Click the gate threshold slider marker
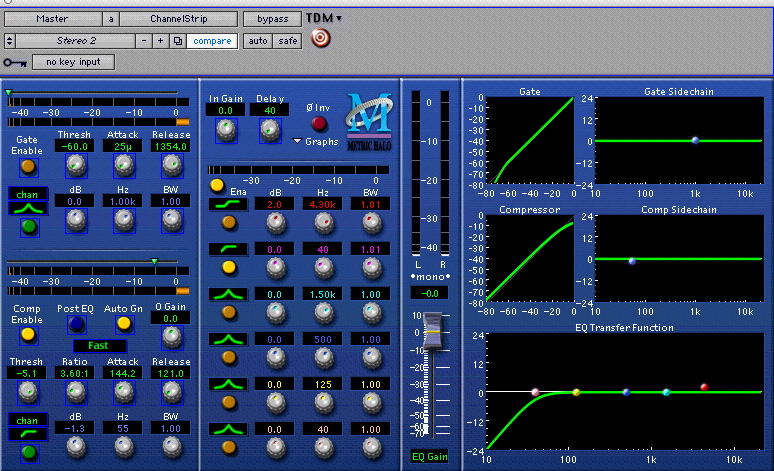 [8, 92]
